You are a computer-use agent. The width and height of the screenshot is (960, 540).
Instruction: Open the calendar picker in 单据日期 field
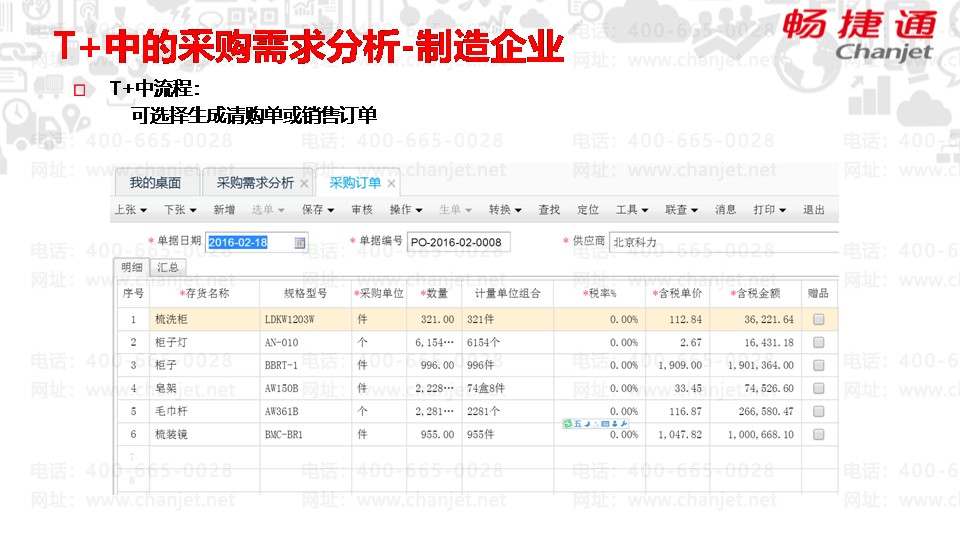[299, 243]
